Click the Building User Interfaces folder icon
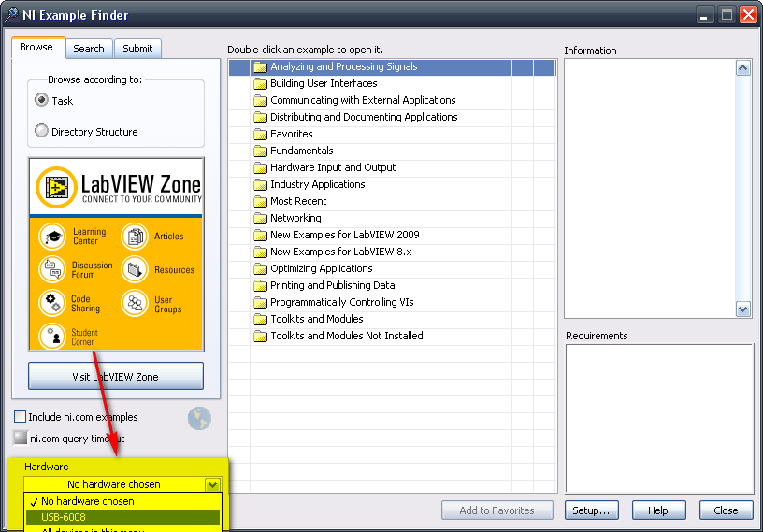 pyautogui.click(x=260, y=84)
